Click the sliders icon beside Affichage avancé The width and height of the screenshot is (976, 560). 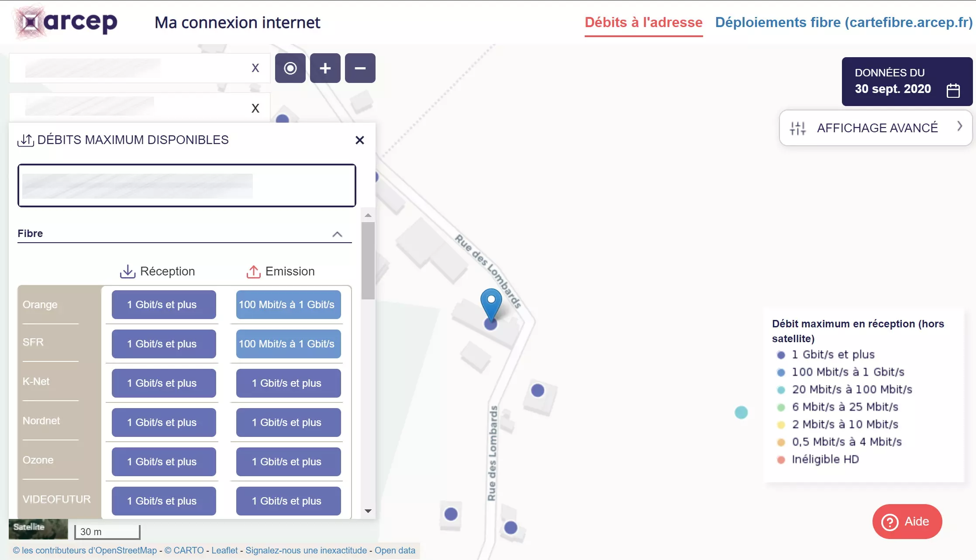798,128
